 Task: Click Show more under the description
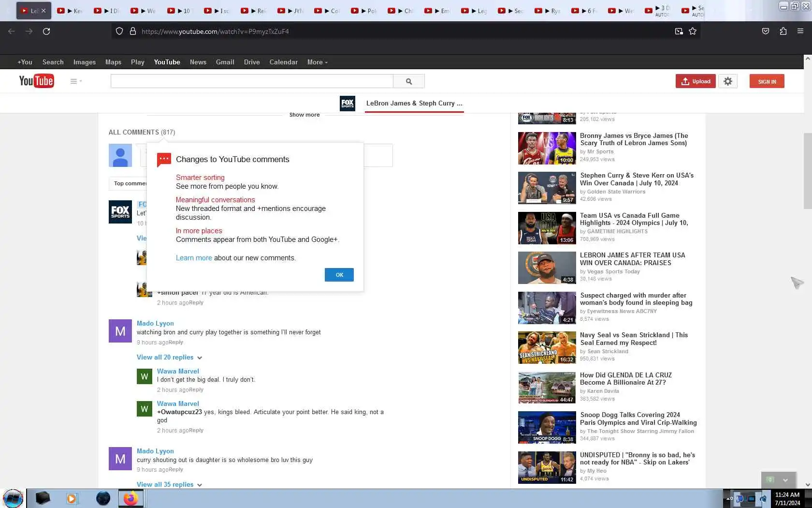point(304,115)
